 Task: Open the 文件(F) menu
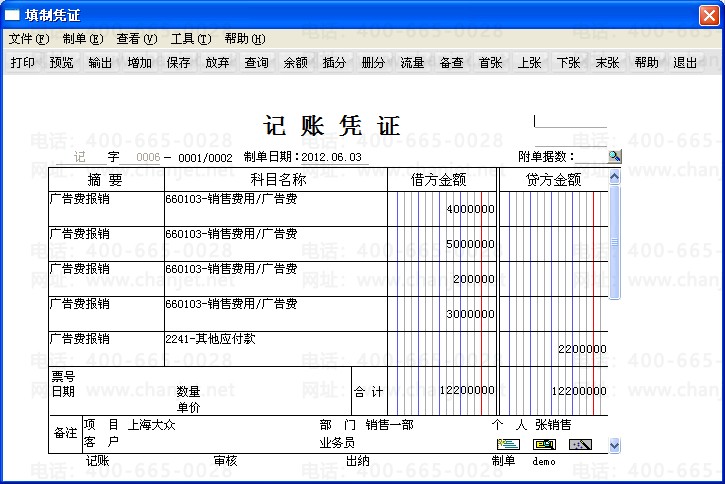coord(29,39)
